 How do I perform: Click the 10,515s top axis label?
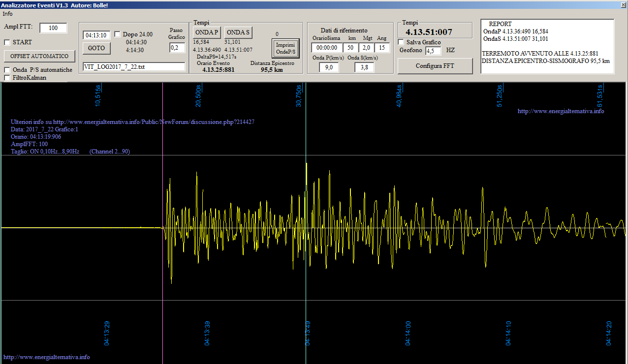(x=98, y=95)
